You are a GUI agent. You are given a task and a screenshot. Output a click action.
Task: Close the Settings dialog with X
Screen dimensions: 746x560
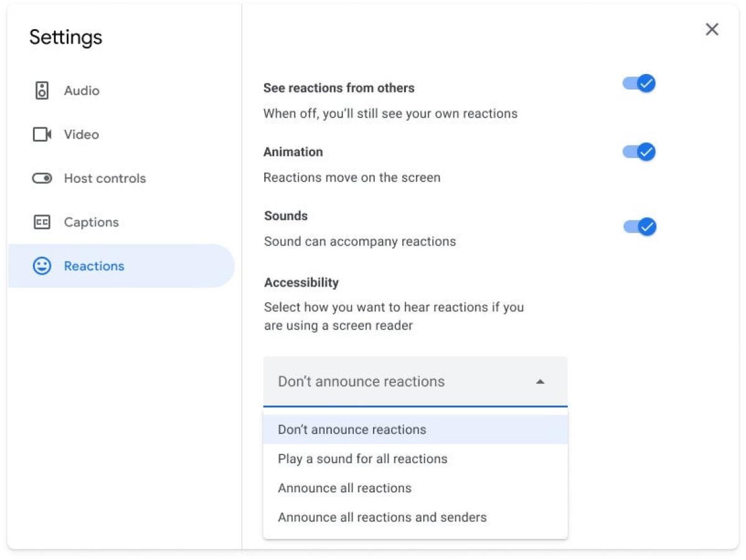712,29
